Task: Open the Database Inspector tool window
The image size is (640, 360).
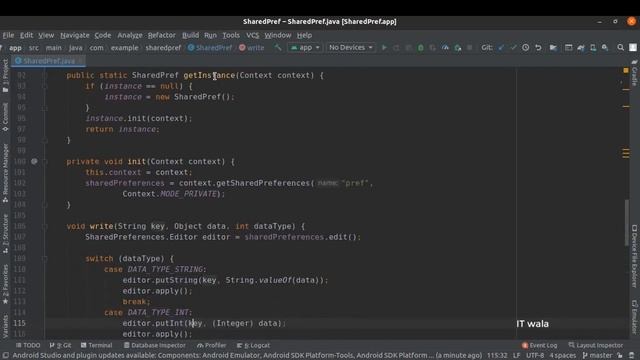Action: tap(155, 345)
